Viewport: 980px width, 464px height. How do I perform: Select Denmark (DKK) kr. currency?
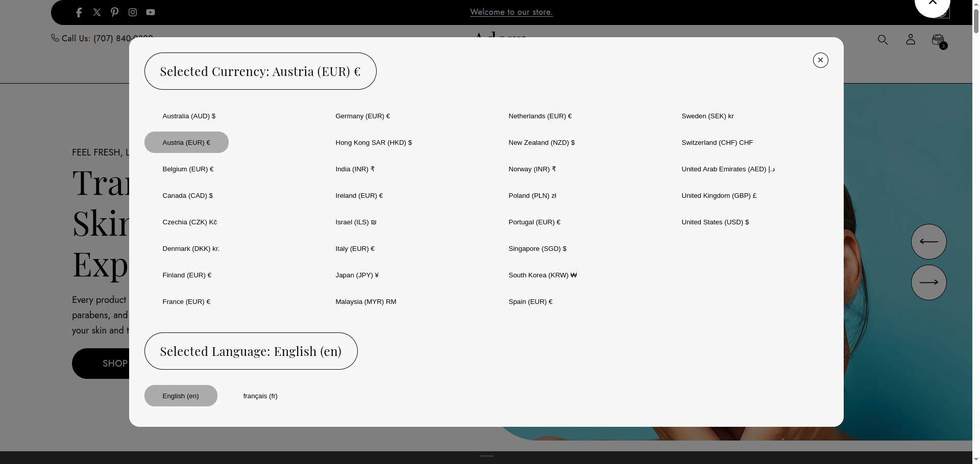tap(191, 249)
